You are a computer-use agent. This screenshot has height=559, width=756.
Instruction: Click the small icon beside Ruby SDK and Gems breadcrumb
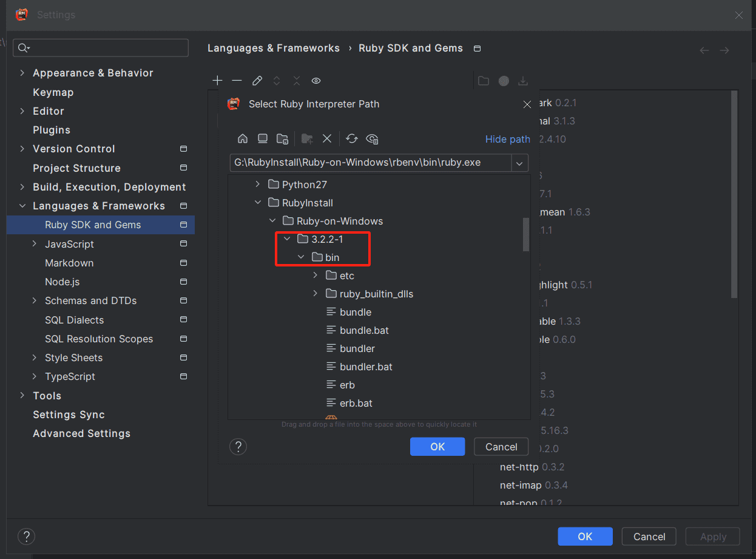click(477, 49)
